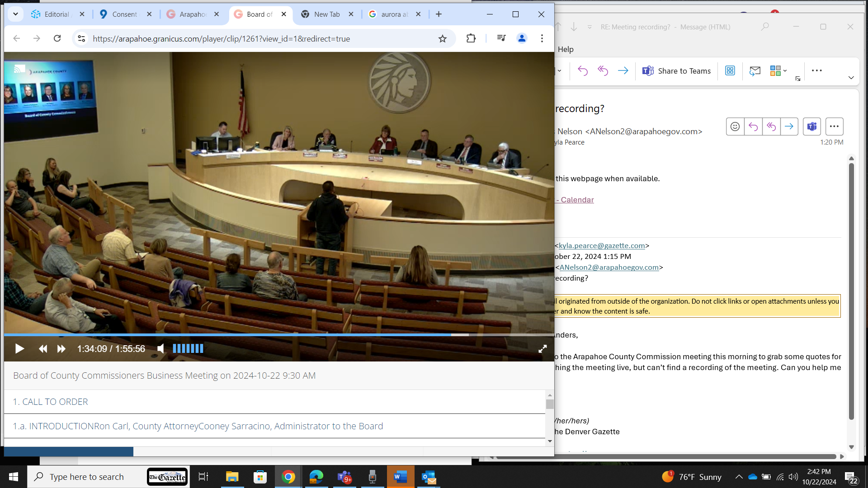The width and height of the screenshot is (868, 488).
Task: React with emoji to the message
Action: pyautogui.click(x=735, y=127)
